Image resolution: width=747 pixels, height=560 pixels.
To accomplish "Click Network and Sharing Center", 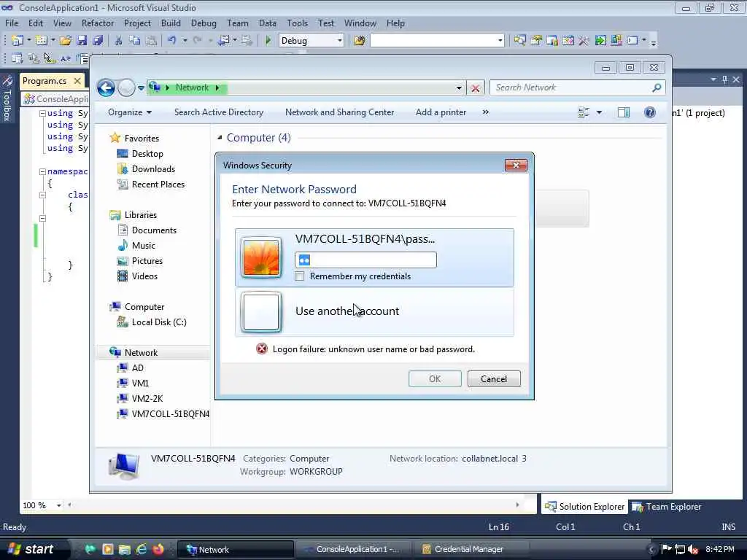I will (340, 112).
